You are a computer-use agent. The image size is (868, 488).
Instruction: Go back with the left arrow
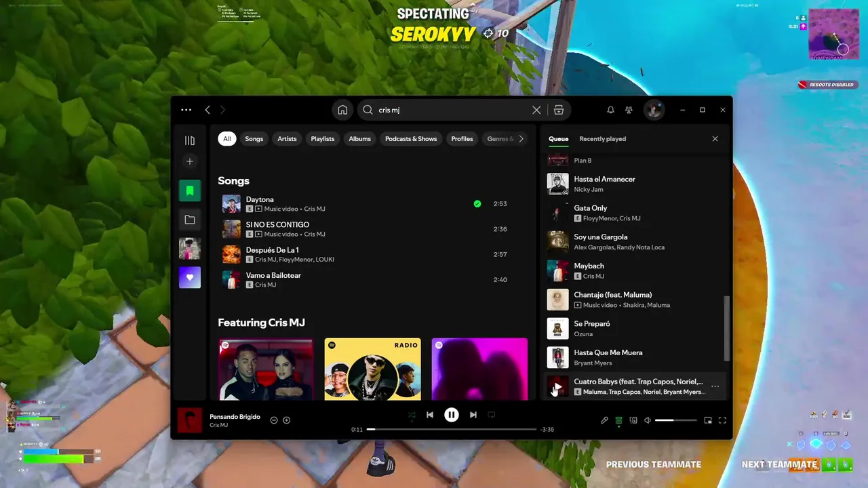208,110
